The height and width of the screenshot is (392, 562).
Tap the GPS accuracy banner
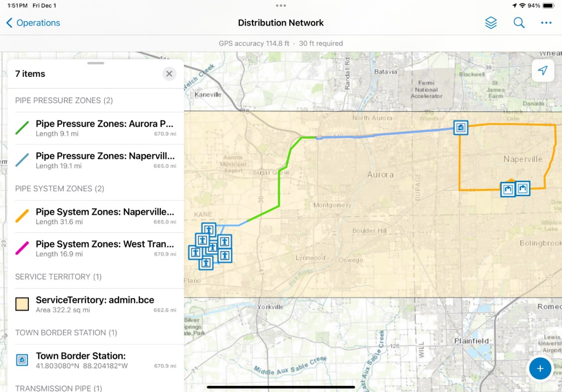tap(281, 43)
